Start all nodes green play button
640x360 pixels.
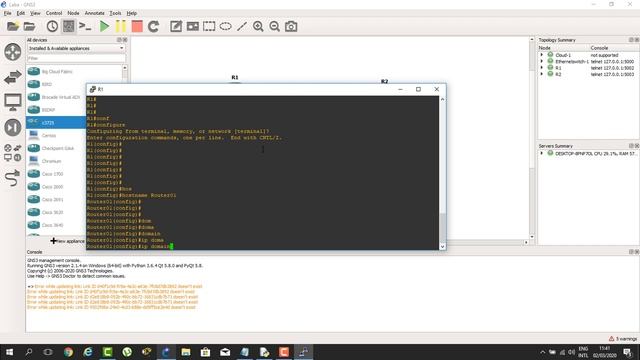pos(104,27)
